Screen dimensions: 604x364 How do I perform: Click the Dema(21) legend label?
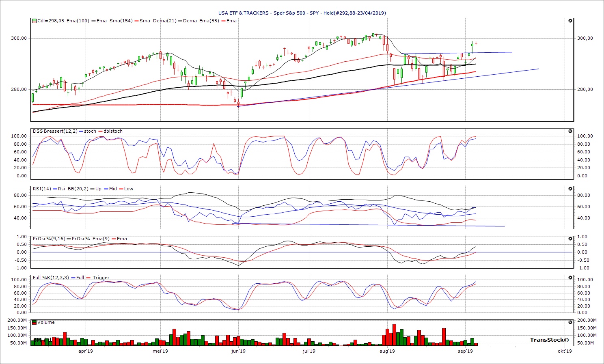(x=165, y=21)
